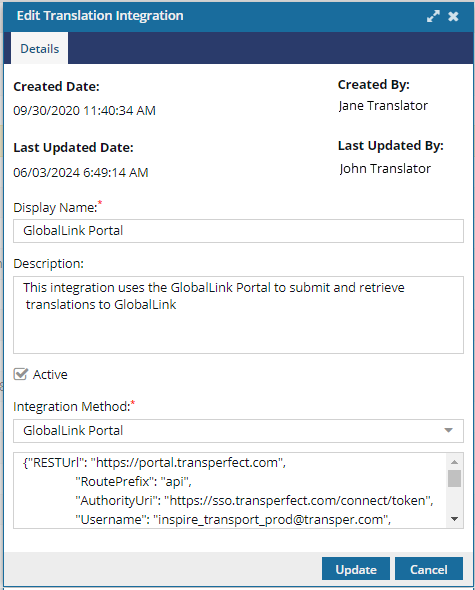Screen dimensions: 475x590
Task: Click the scrollbar thumb in the JSON config area
Action: click(x=454, y=479)
